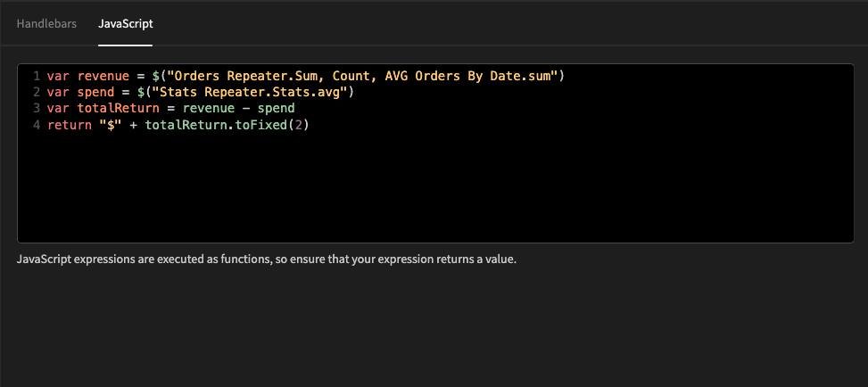Click line number 4 in the gutter
This screenshot has height=387, width=868.
(37, 125)
